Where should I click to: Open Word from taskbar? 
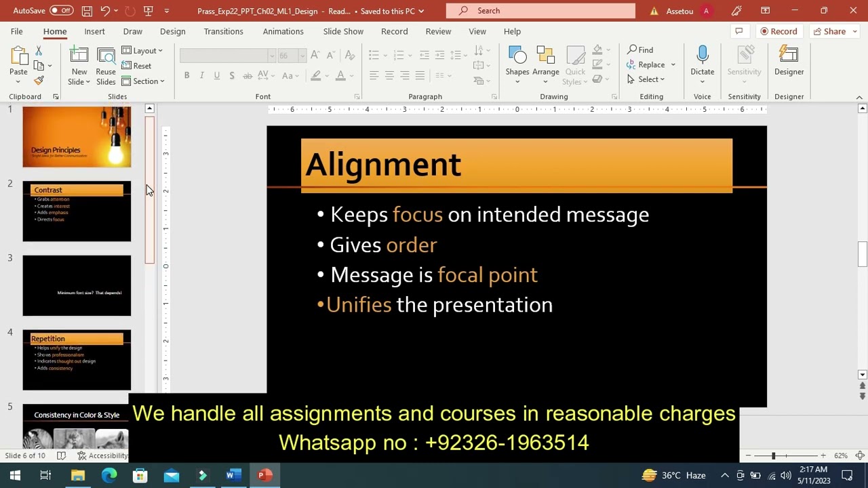click(233, 475)
